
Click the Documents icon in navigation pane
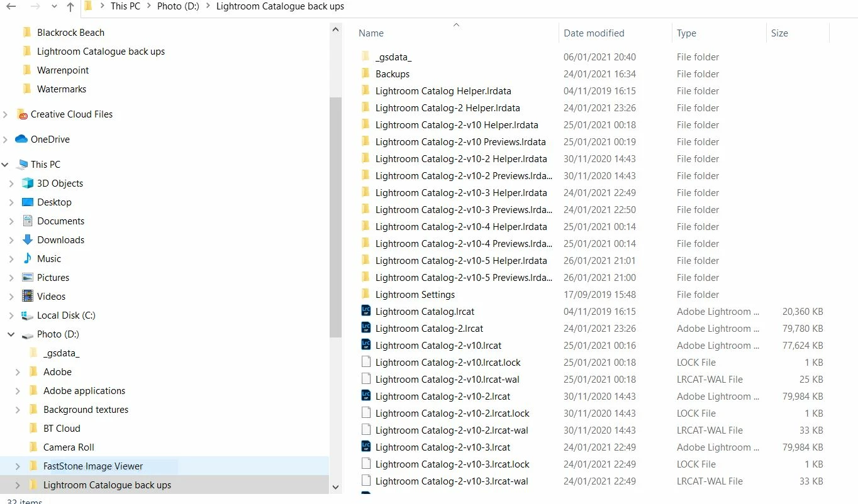(x=27, y=221)
